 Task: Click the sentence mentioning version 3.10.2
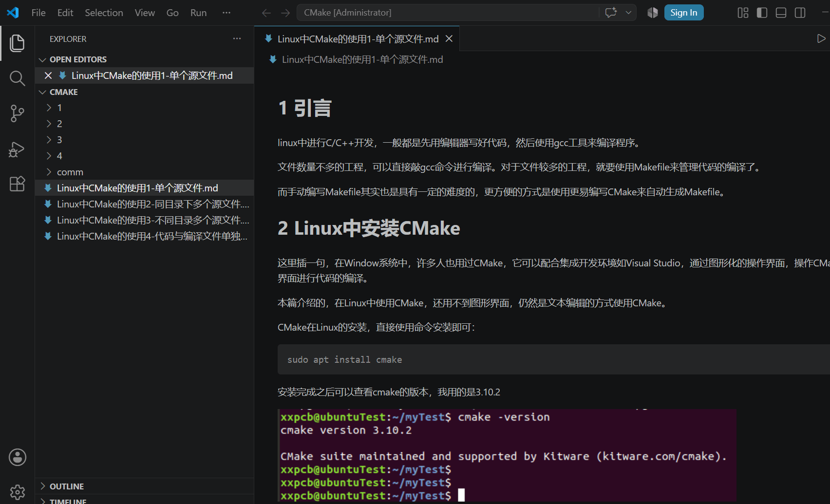tap(389, 392)
